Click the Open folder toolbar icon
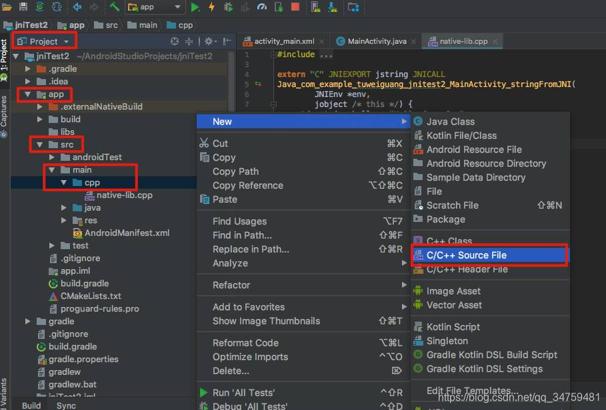 pyautogui.click(x=7, y=7)
